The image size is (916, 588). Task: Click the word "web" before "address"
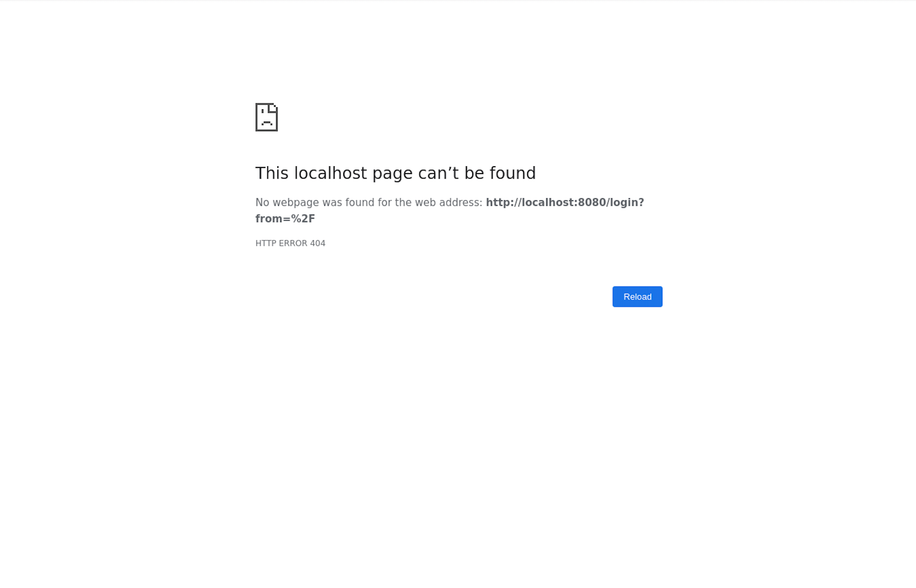[x=425, y=202]
